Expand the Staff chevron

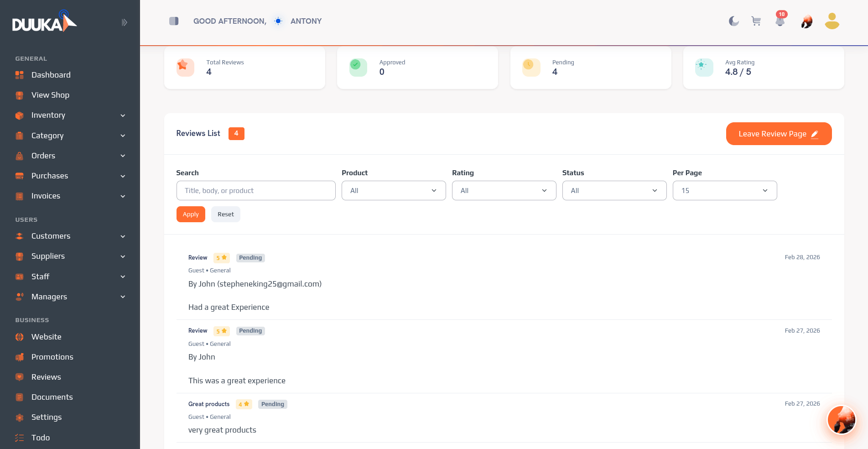[x=123, y=277]
